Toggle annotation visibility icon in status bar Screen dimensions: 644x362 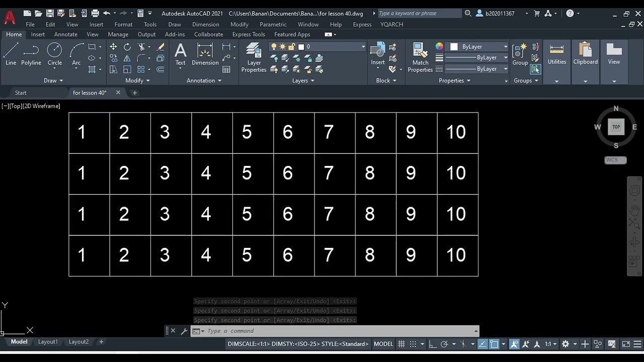(514, 344)
